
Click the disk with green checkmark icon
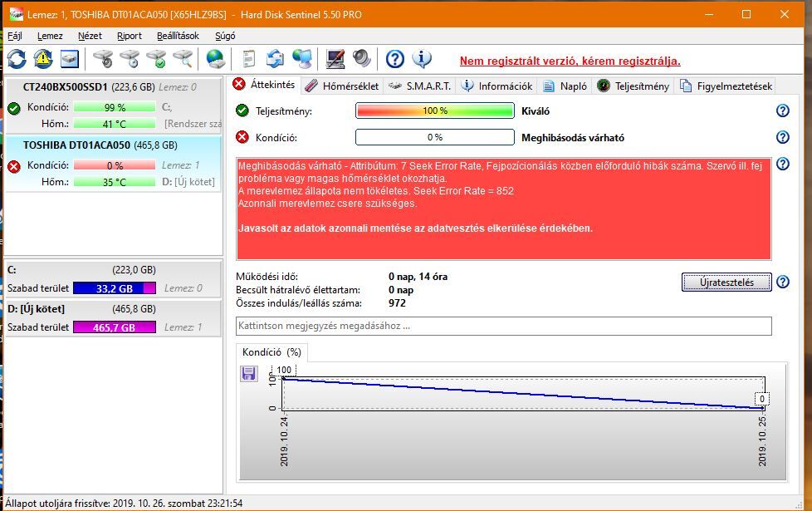point(156,59)
